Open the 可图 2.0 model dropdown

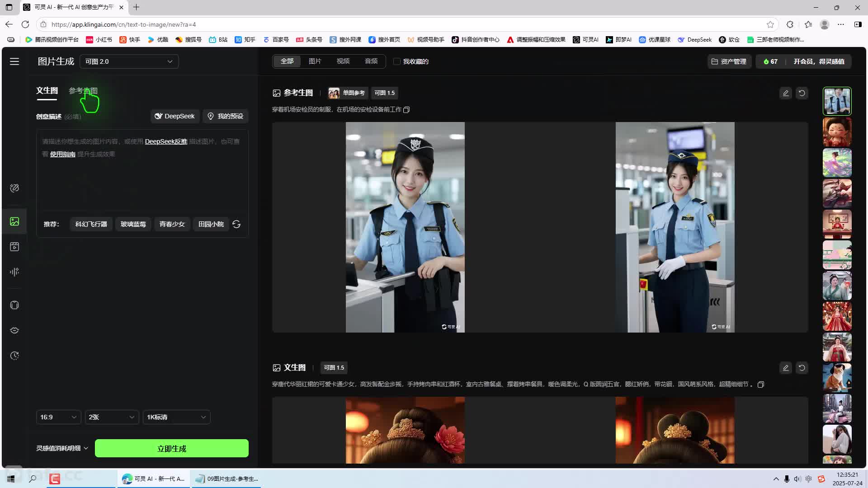(129, 61)
